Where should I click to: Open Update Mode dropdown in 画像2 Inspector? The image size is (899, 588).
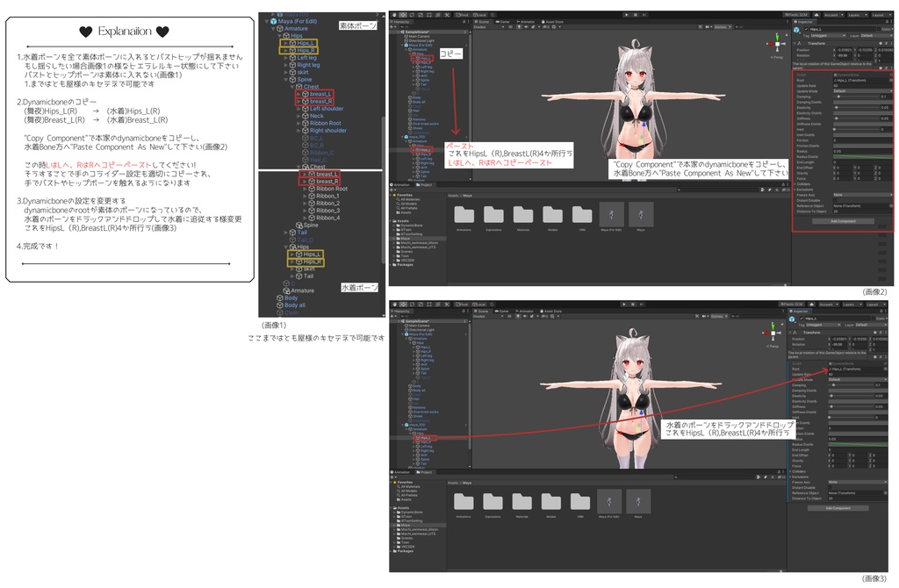(863, 91)
